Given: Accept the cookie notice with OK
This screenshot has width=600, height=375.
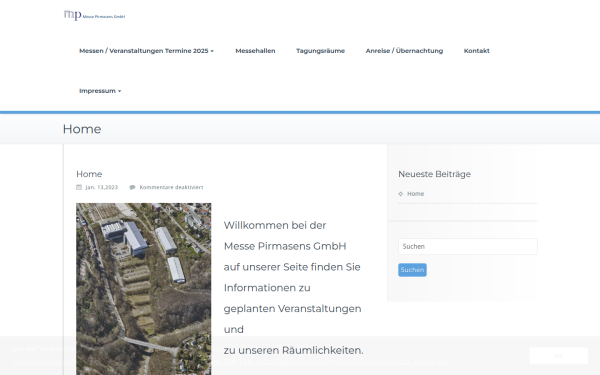Looking at the screenshot, I should [558, 356].
